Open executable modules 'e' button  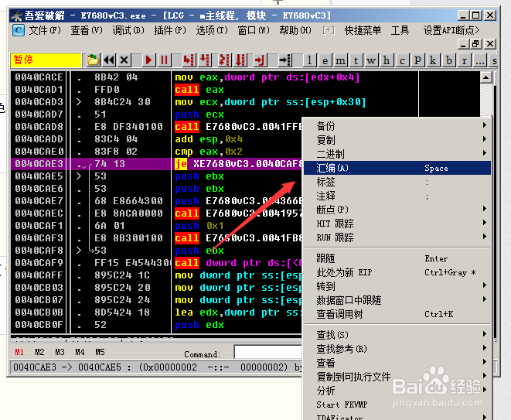point(325,60)
